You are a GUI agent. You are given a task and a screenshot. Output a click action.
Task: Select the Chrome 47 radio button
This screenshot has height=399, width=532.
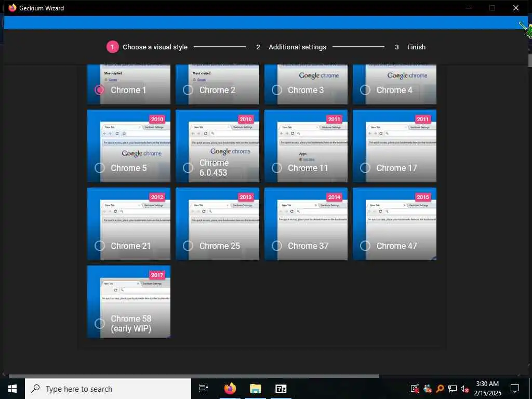click(x=365, y=246)
